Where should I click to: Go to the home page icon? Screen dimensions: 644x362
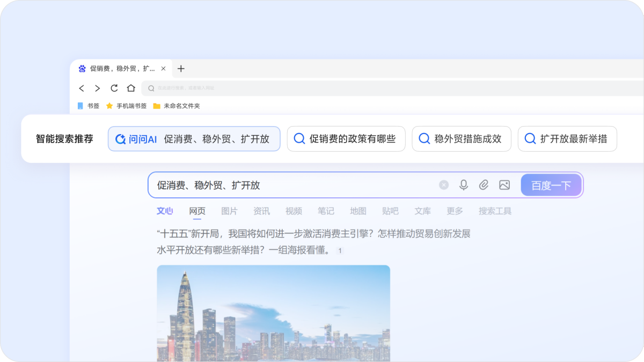(131, 88)
